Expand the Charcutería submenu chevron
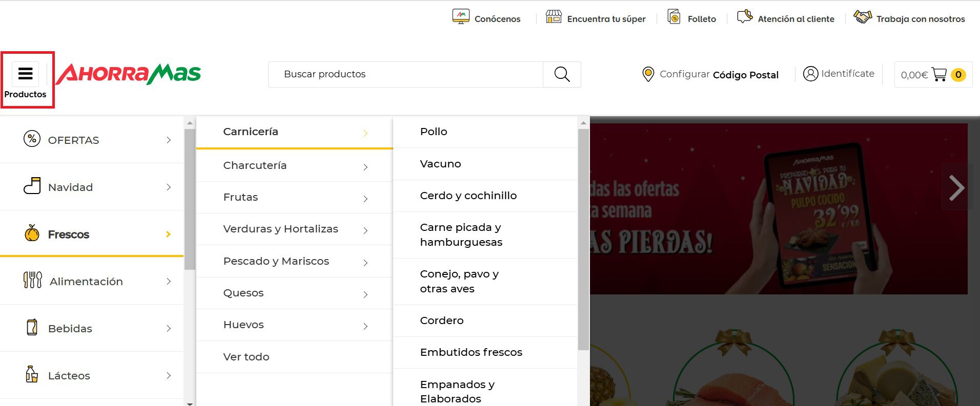Viewport: 980px width, 406px height. [365, 167]
